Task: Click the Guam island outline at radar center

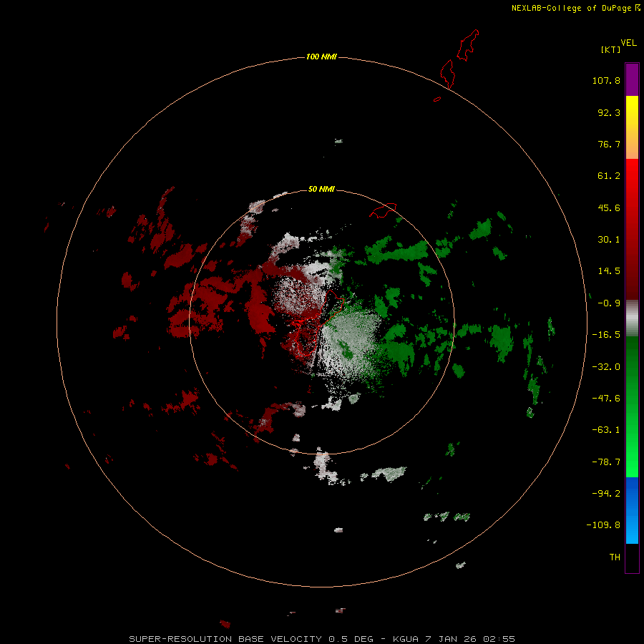Action: (318, 323)
